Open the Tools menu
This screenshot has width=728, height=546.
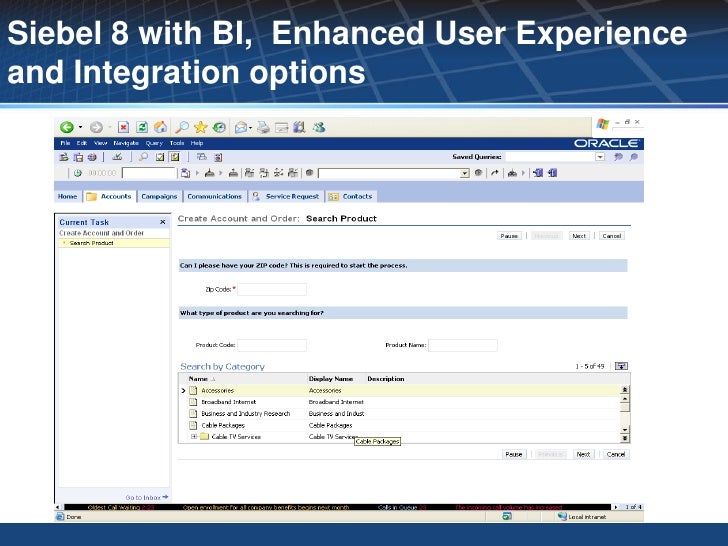pyautogui.click(x=177, y=143)
